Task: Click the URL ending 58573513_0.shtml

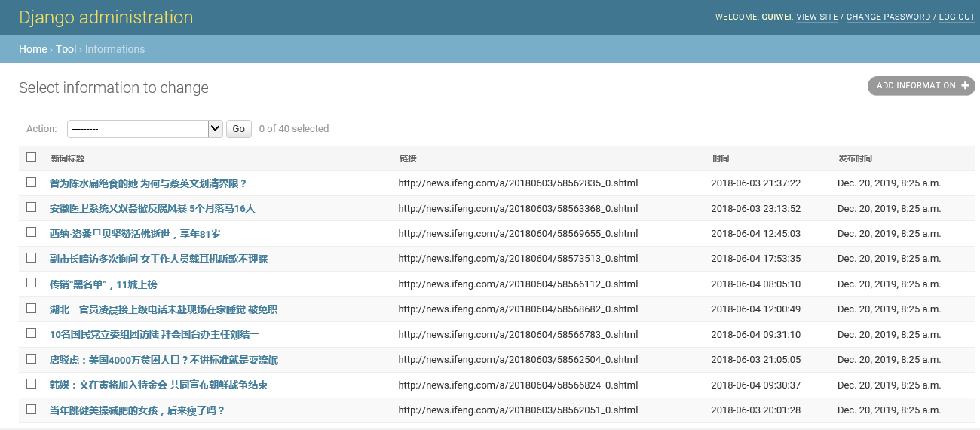Action: coord(518,259)
